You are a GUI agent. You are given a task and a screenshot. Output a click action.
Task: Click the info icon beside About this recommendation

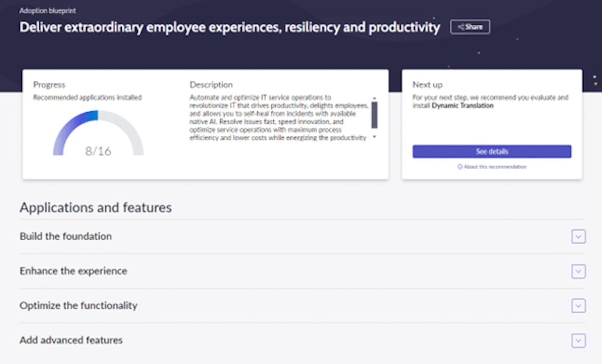coord(459,167)
